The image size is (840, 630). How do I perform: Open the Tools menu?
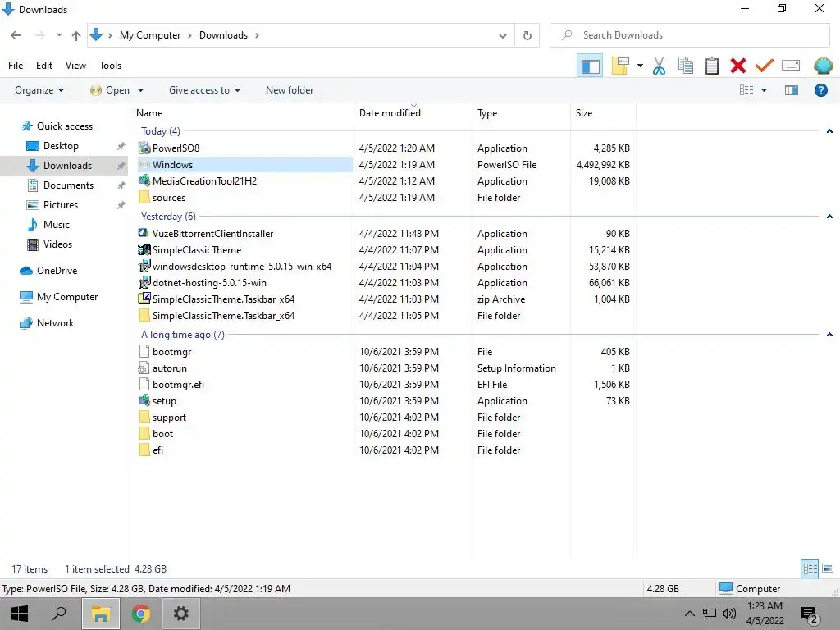[x=111, y=66]
